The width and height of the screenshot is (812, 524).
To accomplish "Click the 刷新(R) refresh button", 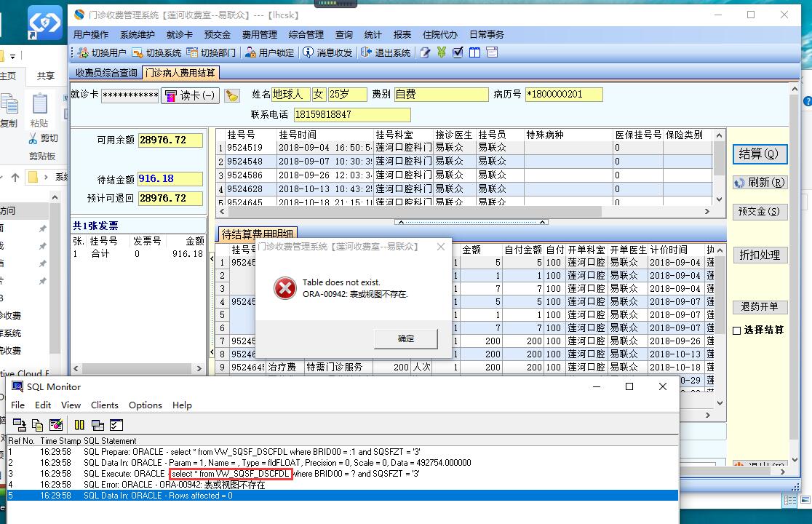I will click(760, 182).
